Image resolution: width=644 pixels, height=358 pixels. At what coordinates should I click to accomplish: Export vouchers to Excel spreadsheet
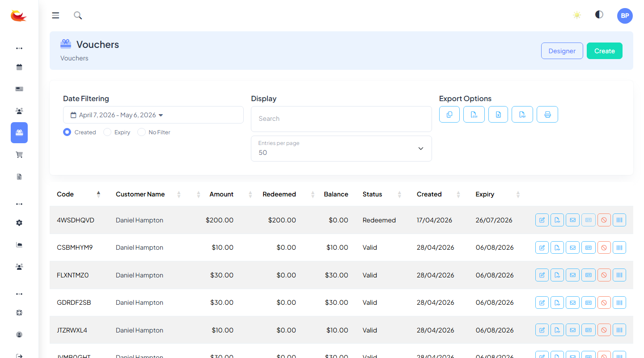[498, 115]
